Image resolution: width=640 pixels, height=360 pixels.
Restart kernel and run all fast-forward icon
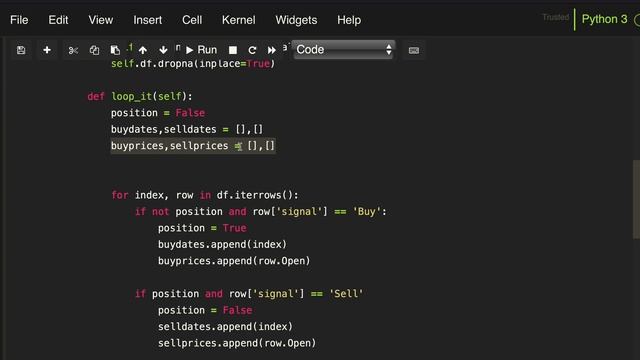pos(271,50)
